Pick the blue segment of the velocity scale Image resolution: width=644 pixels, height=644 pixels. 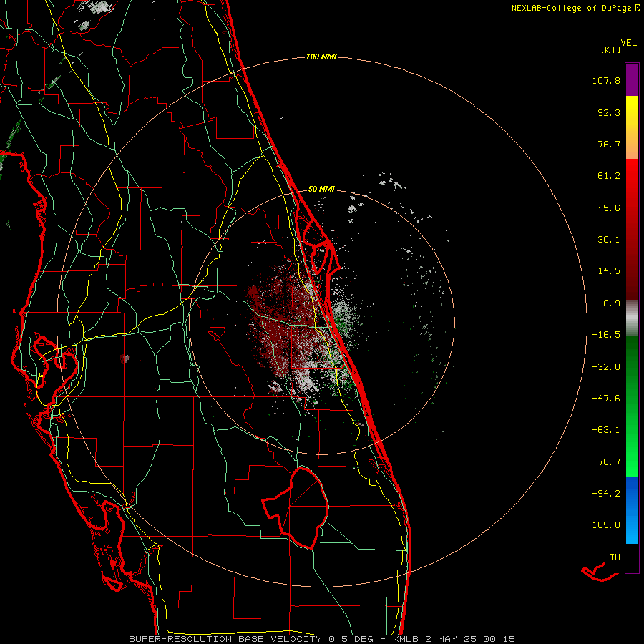click(x=632, y=510)
